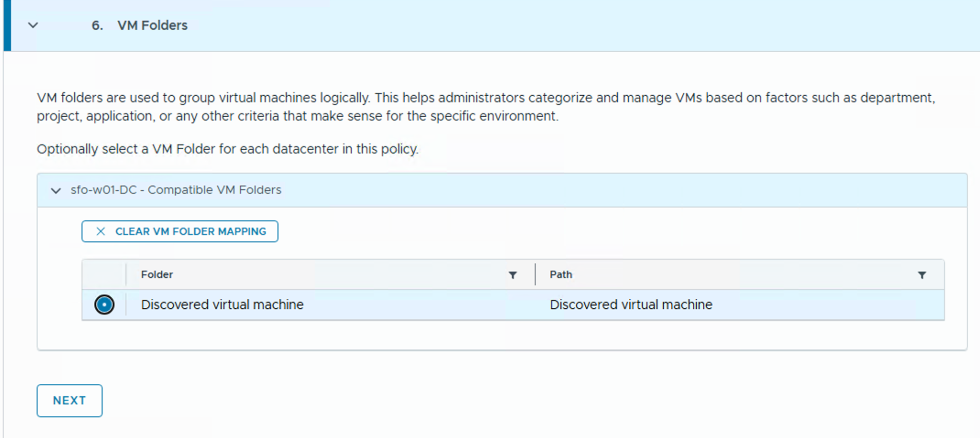980x438 pixels.
Task: Click 'sfo-w01-DC - Compatible VM Folders' header text
Action: 176,190
